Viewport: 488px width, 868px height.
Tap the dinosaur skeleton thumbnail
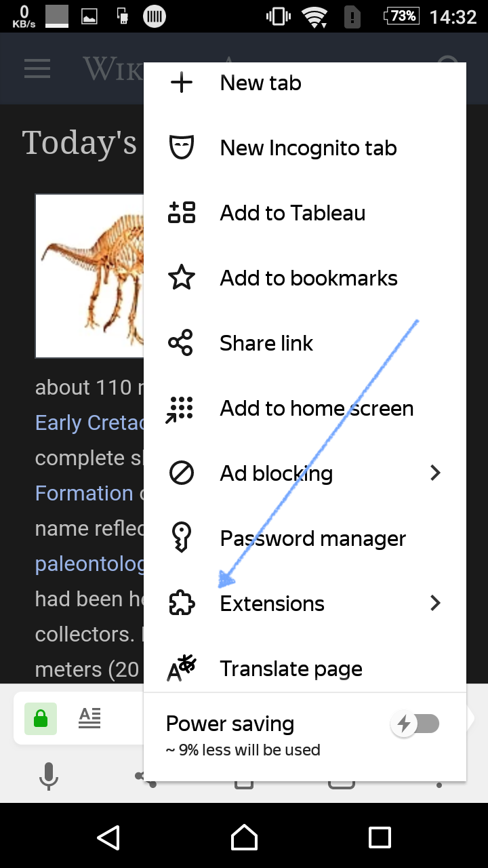tap(89, 276)
